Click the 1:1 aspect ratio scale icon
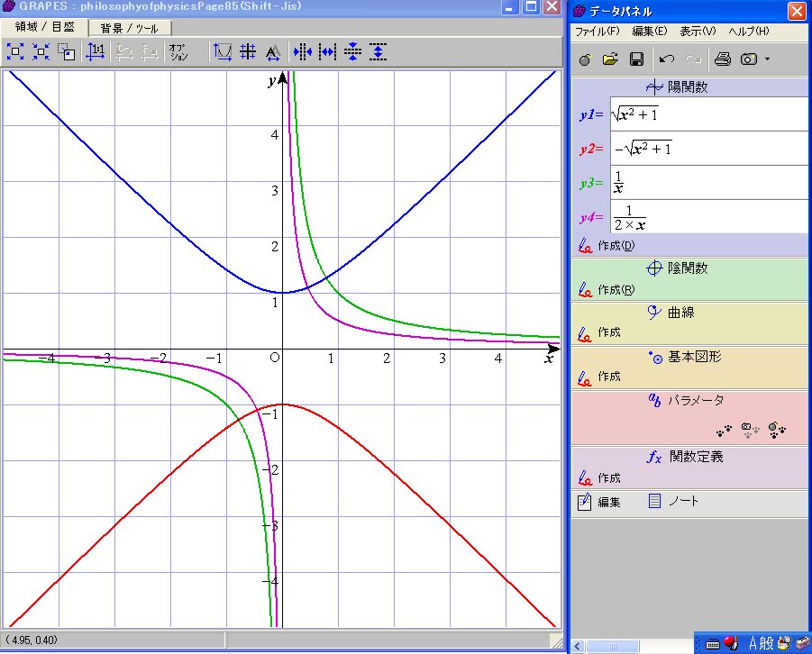 (x=95, y=52)
